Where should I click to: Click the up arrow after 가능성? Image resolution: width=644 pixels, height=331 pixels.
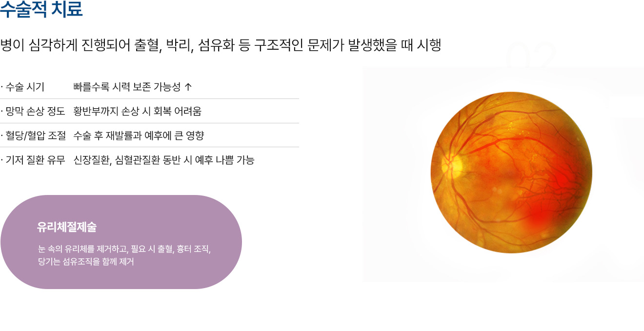coord(188,87)
